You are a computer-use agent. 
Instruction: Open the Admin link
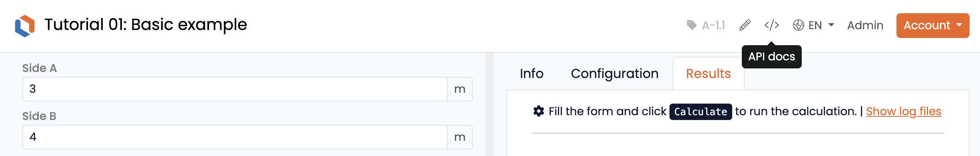point(865,25)
